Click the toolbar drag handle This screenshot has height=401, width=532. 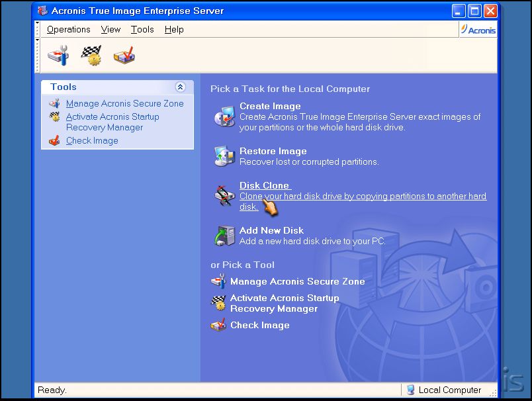pyautogui.click(x=37, y=56)
